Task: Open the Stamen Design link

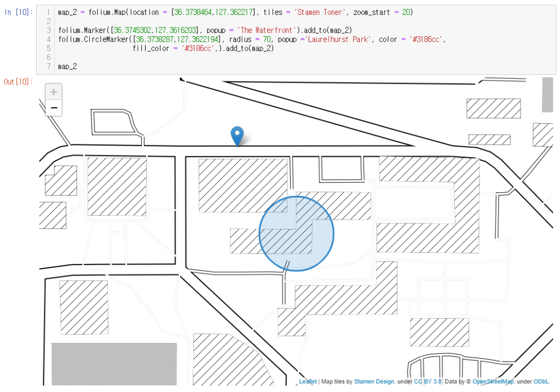Action: tap(374, 382)
